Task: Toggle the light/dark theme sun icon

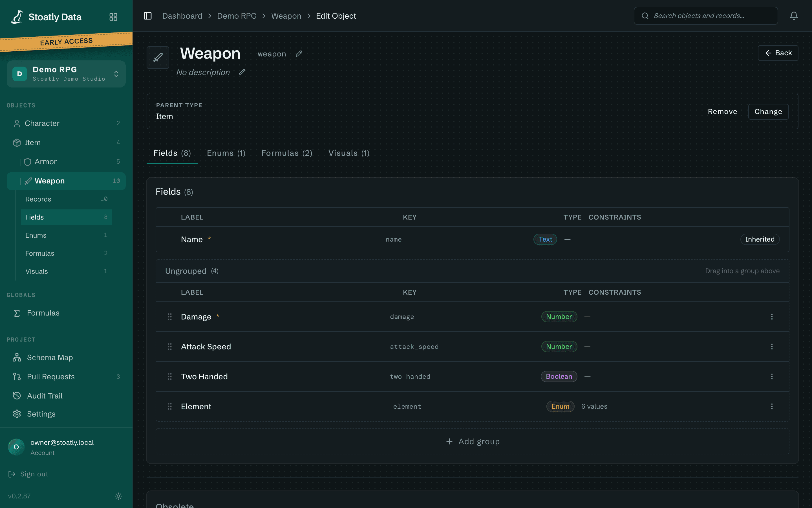Action: [x=118, y=496]
